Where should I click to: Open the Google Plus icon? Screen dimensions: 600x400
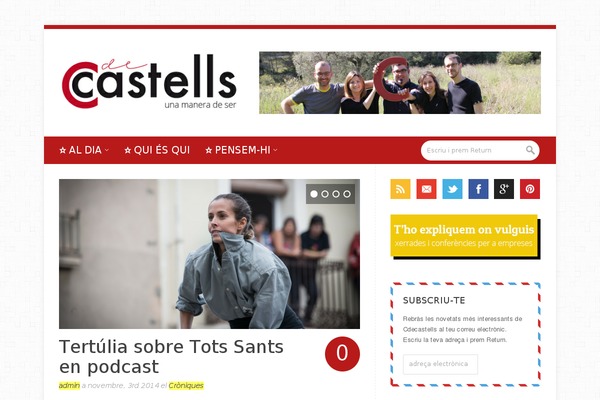click(504, 189)
